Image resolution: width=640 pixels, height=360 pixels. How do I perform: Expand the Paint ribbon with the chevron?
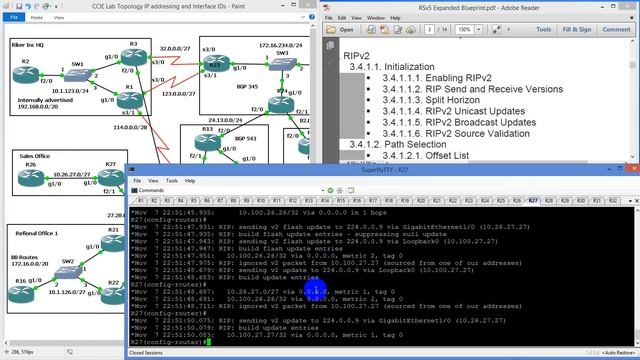(x=303, y=17)
